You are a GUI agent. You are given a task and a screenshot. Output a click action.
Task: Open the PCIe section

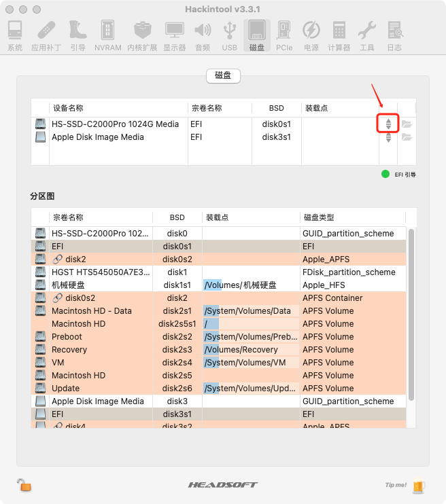284,35
